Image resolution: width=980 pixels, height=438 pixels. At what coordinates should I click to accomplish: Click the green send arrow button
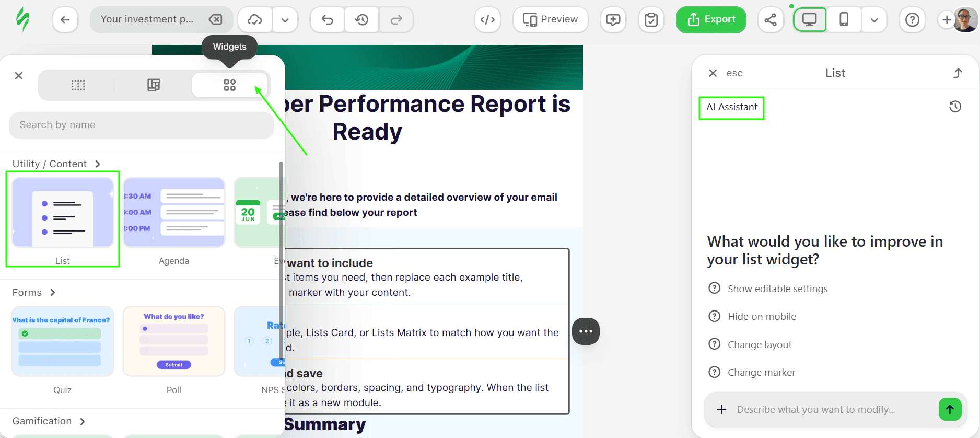(x=950, y=409)
